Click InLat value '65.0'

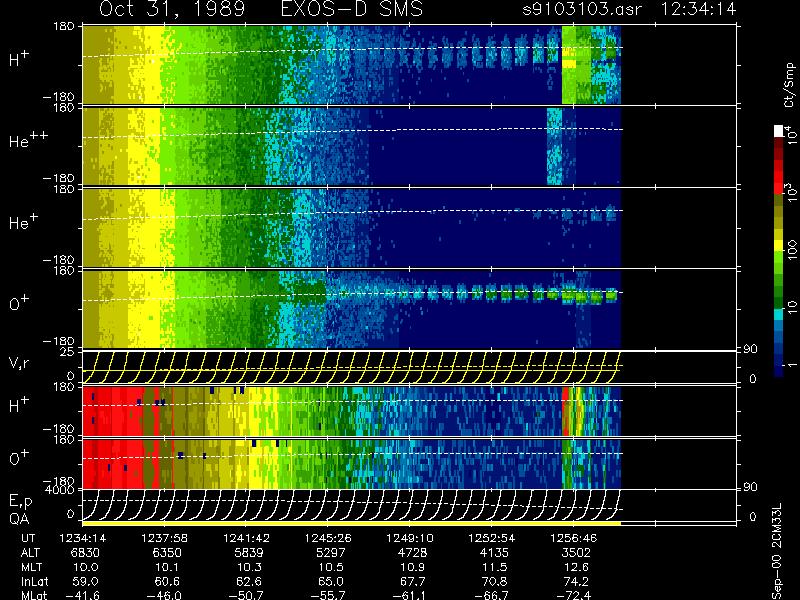point(331,581)
